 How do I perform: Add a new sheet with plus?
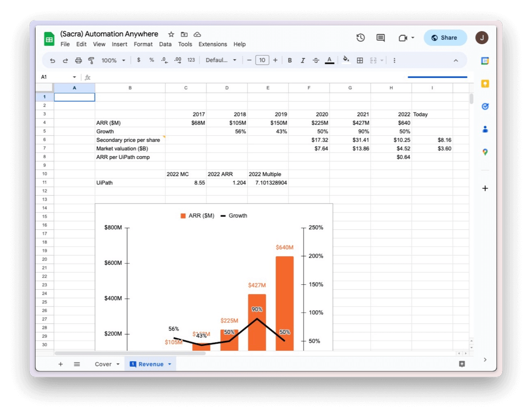(61, 364)
